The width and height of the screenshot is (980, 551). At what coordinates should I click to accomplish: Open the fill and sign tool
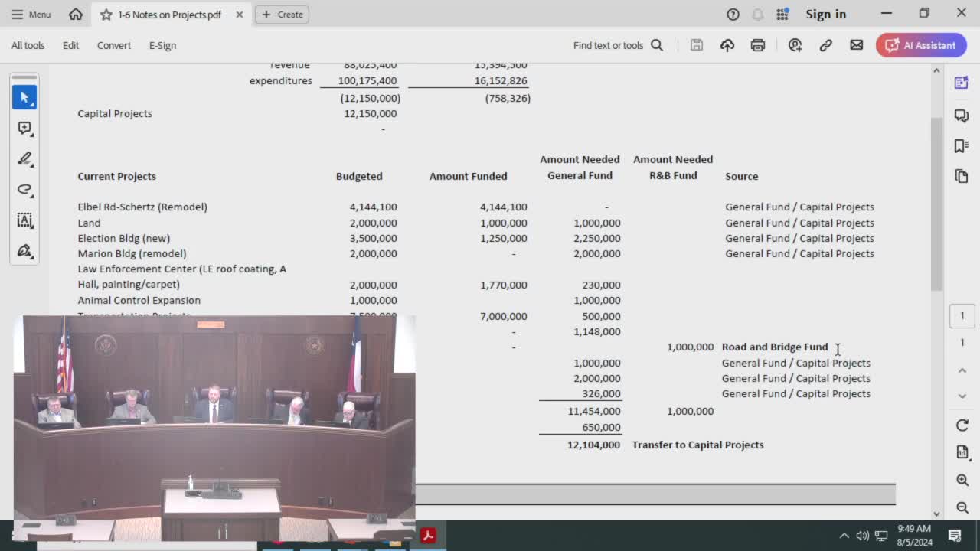(x=24, y=251)
